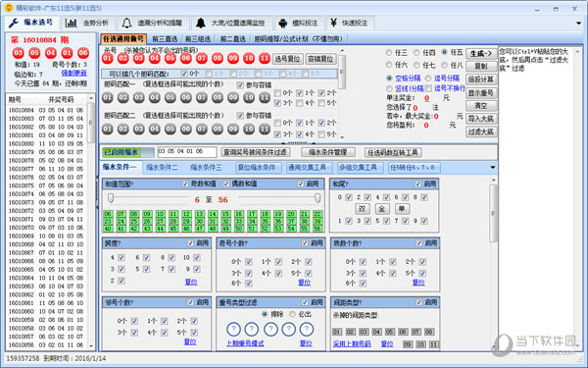Toggle the 逗号不换行 checkbox
Image resolution: width=588 pixels, height=368 pixels.
coord(428,88)
